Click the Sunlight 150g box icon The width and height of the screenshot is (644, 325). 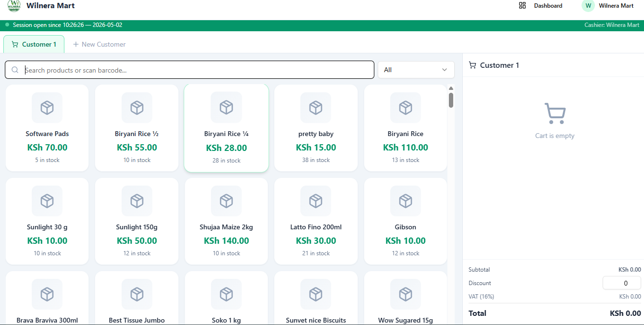[x=137, y=201]
